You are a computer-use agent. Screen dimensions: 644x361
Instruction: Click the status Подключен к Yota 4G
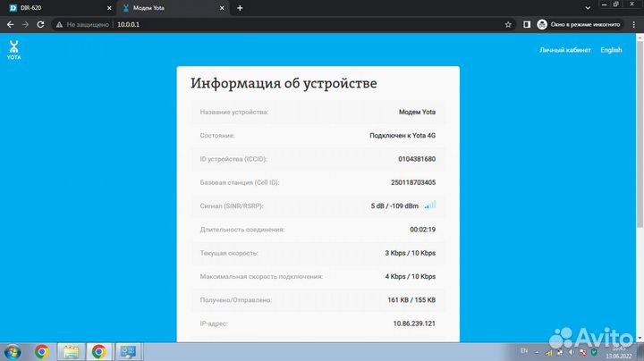pos(402,136)
